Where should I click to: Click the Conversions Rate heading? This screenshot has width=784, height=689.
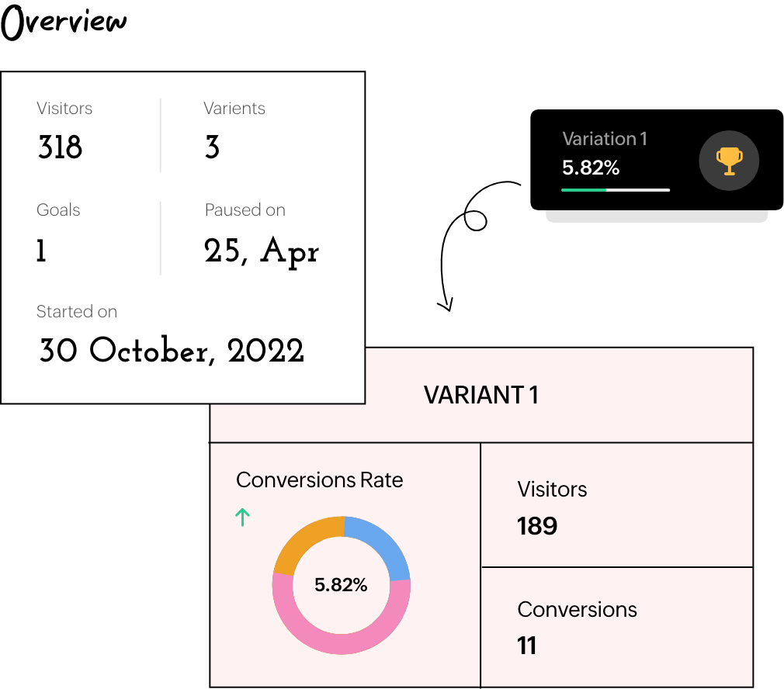[319, 480]
